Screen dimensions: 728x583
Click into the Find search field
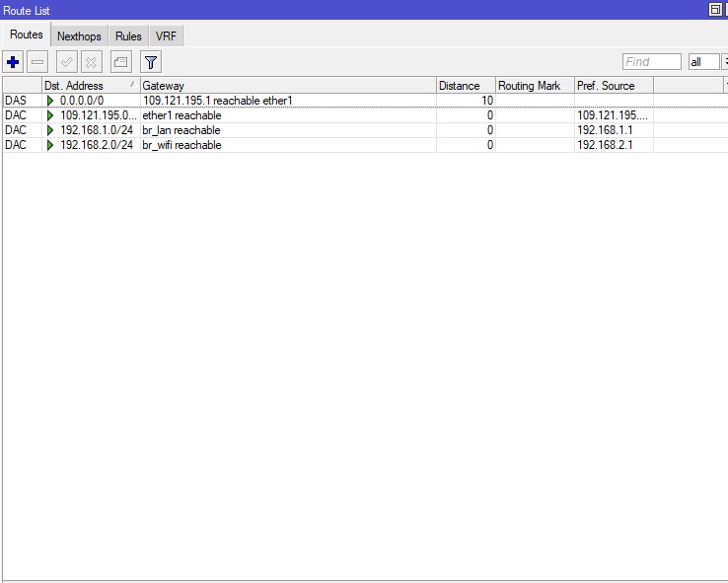pyautogui.click(x=651, y=62)
